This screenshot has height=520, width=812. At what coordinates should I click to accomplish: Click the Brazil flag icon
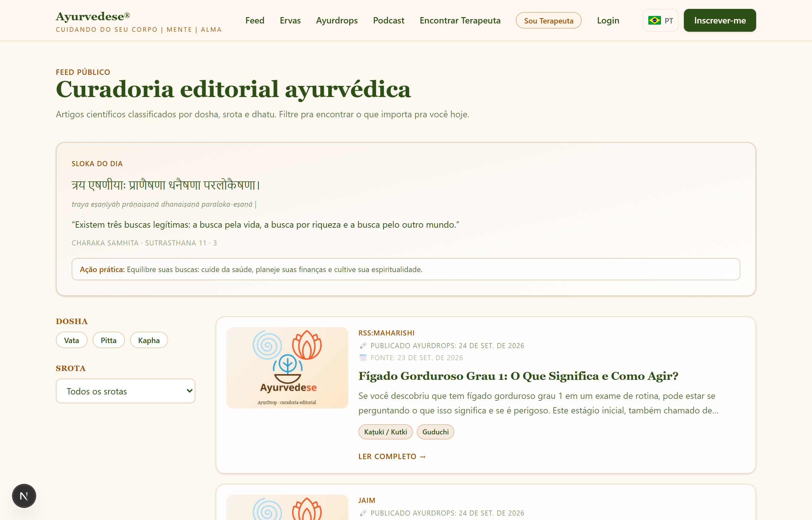(x=654, y=21)
